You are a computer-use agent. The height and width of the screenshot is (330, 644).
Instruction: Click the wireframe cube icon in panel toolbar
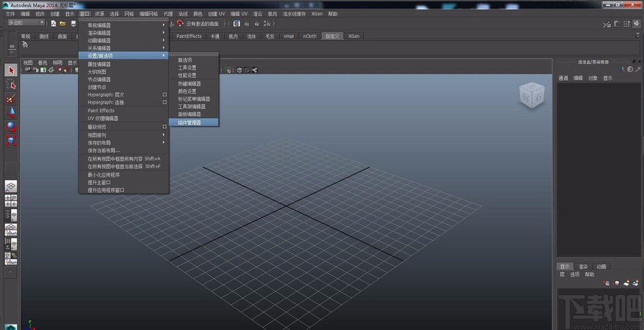pos(239,70)
